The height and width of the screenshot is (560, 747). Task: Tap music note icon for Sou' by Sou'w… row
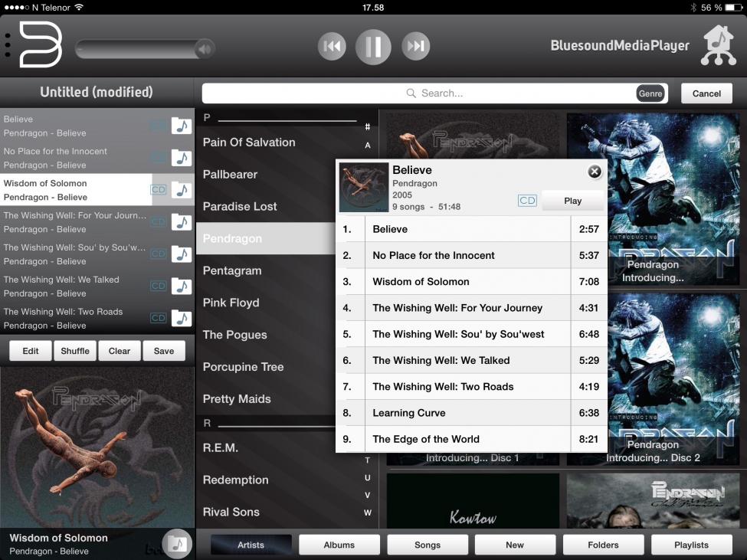pyautogui.click(x=182, y=254)
